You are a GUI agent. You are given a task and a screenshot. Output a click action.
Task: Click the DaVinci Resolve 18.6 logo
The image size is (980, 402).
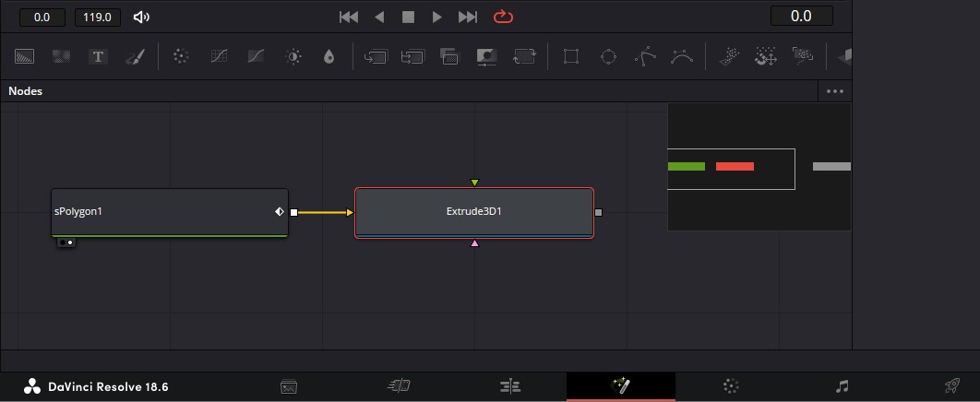(x=32, y=386)
